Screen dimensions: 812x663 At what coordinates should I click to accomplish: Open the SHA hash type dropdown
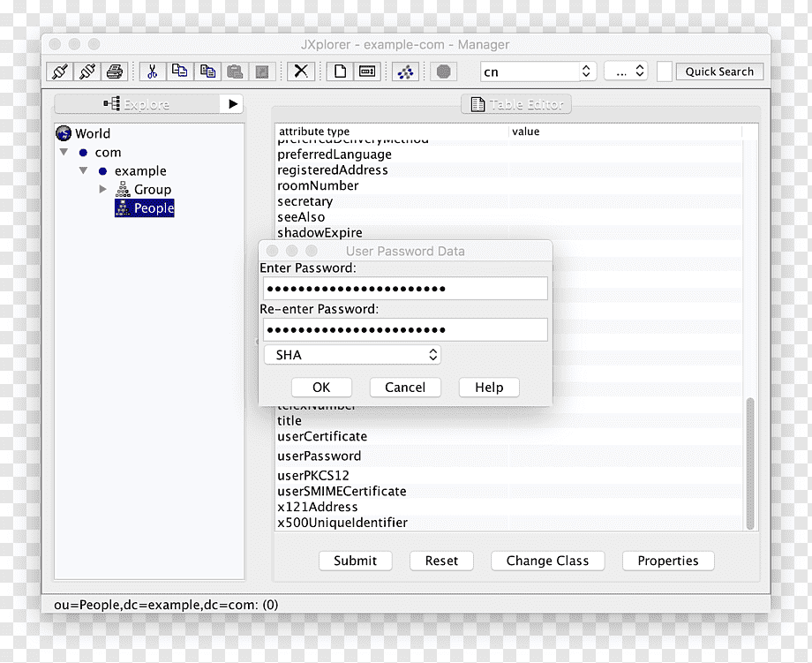[352, 355]
